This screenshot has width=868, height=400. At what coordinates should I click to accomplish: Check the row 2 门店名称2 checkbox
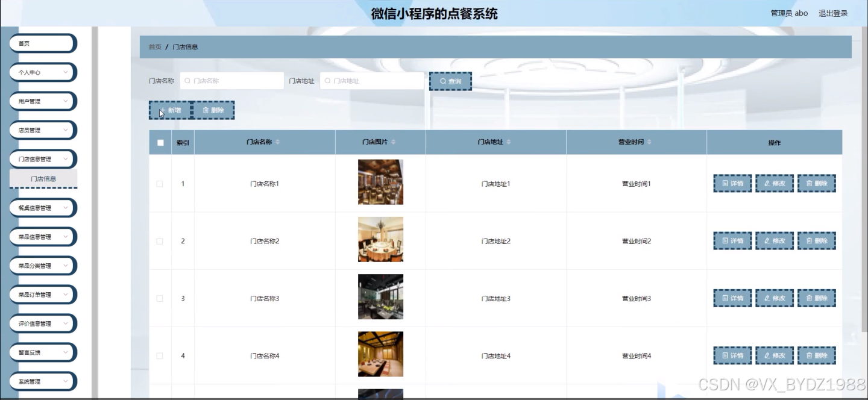click(x=160, y=241)
